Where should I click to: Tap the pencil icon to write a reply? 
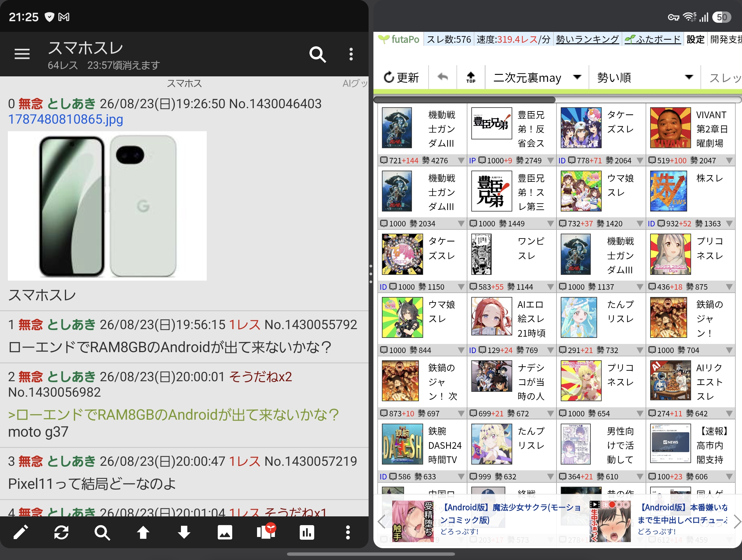(21, 532)
